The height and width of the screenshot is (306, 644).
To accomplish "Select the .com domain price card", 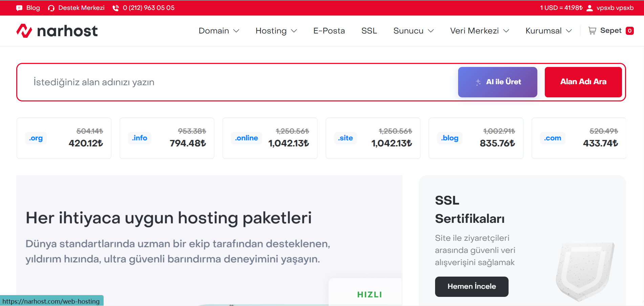I will 578,138.
